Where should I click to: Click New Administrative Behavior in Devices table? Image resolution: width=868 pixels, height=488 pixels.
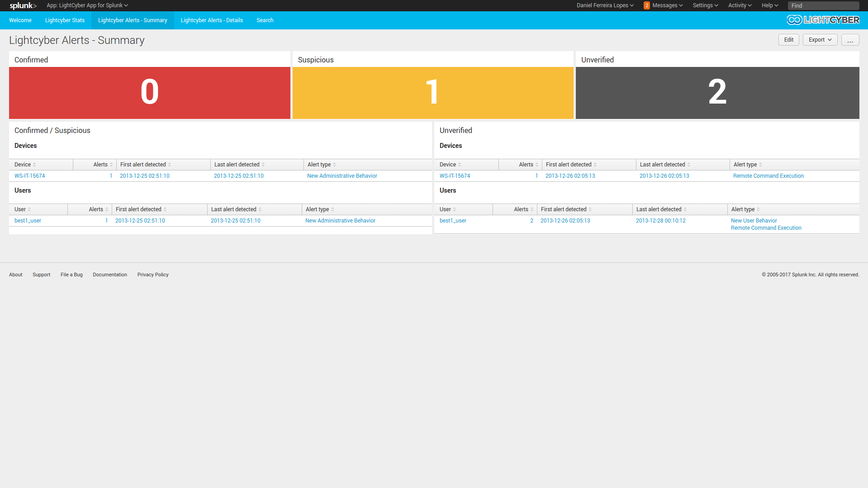pyautogui.click(x=342, y=176)
